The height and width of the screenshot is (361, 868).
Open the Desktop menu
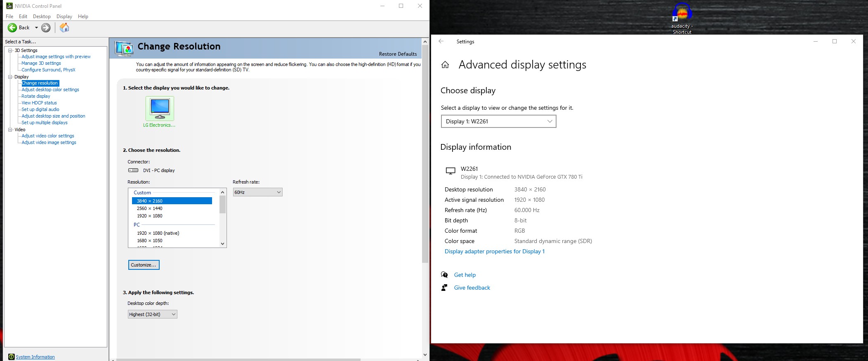click(42, 17)
